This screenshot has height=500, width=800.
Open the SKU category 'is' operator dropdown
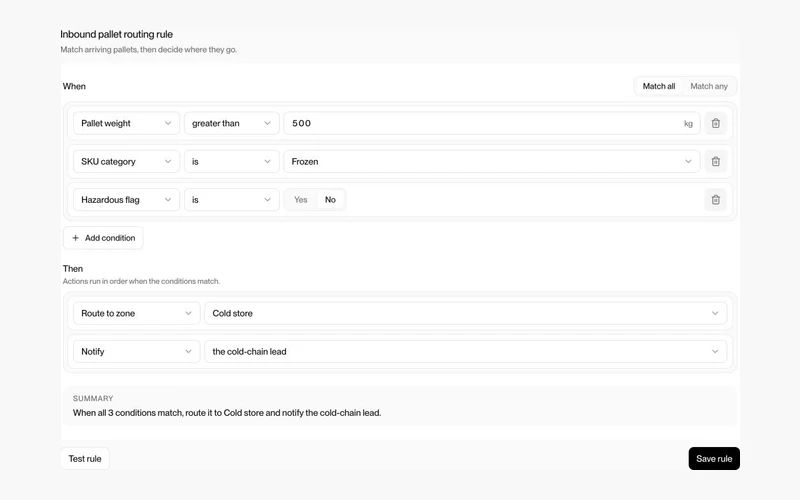point(232,161)
